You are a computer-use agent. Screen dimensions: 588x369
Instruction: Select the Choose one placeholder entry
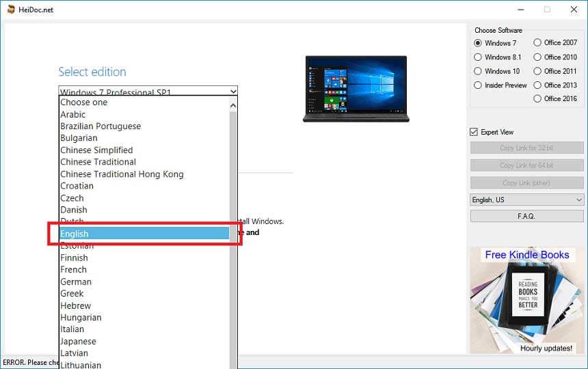tap(144, 102)
